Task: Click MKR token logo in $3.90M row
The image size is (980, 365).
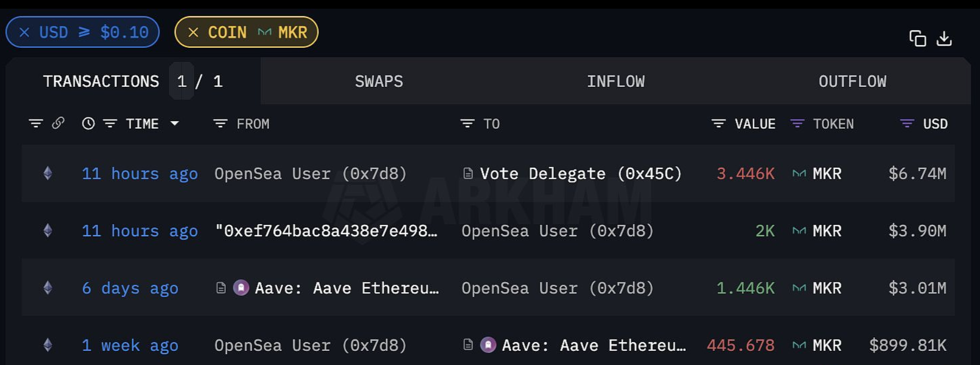Action: tap(799, 231)
